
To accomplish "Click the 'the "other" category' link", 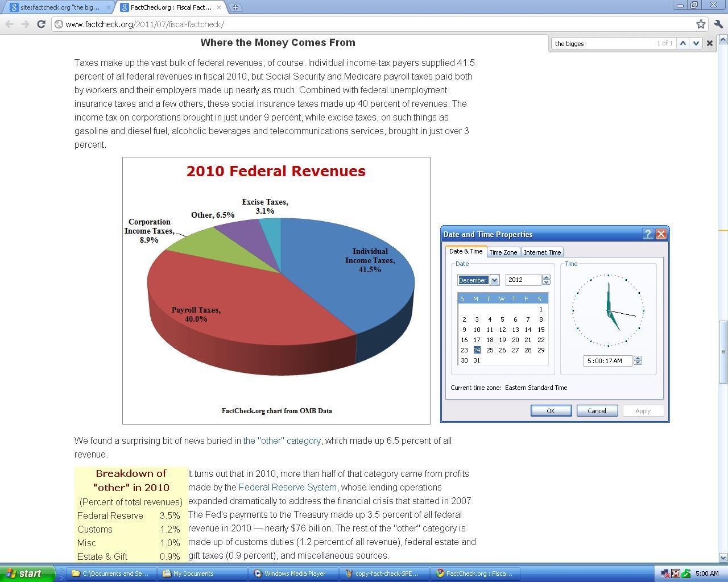I will point(282,440).
